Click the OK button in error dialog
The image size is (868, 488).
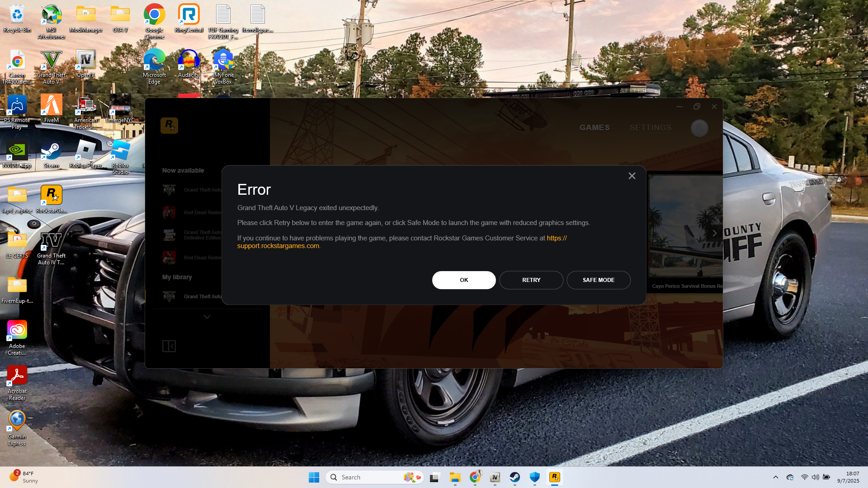click(463, 280)
